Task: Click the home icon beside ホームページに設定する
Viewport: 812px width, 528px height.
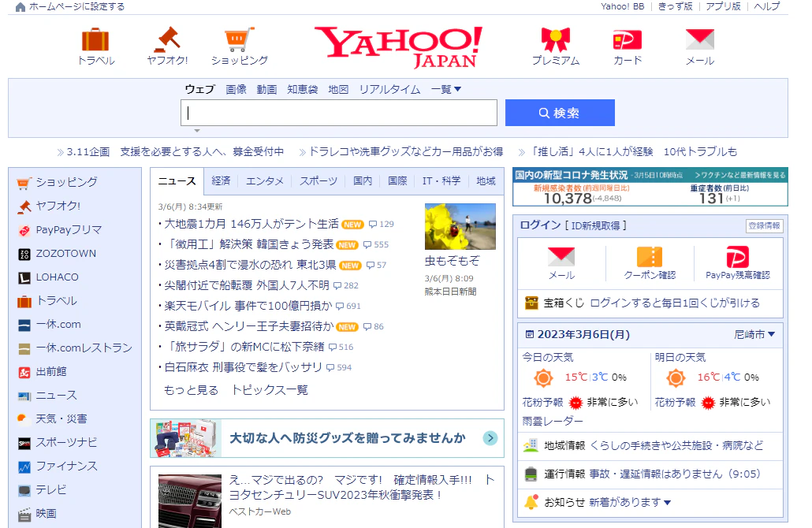Action: (20, 7)
